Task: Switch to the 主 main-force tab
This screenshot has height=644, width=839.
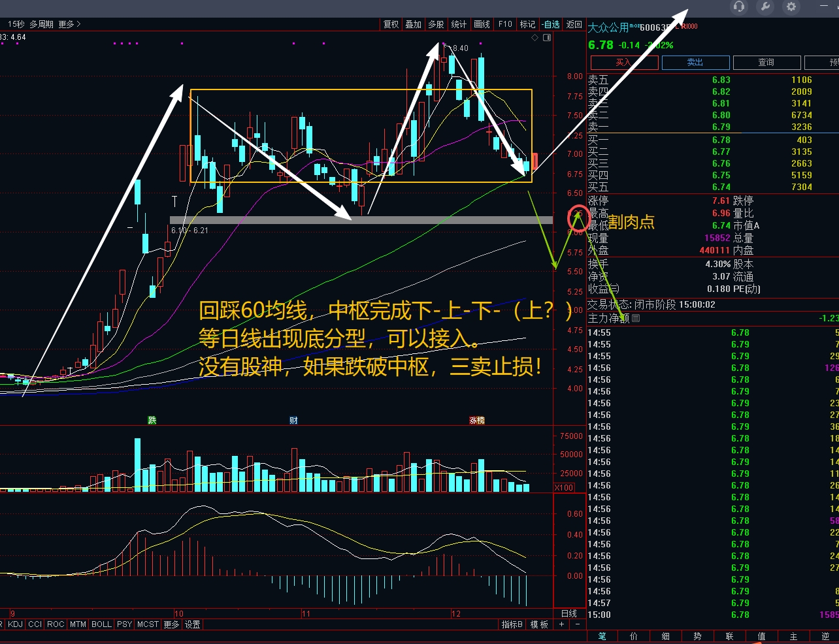Action: pyautogui.click(x=794, y=636)
